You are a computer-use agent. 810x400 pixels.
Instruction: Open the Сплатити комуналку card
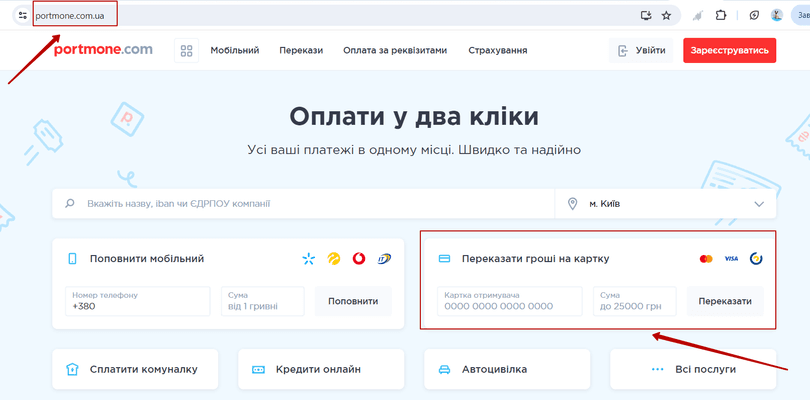135,370
